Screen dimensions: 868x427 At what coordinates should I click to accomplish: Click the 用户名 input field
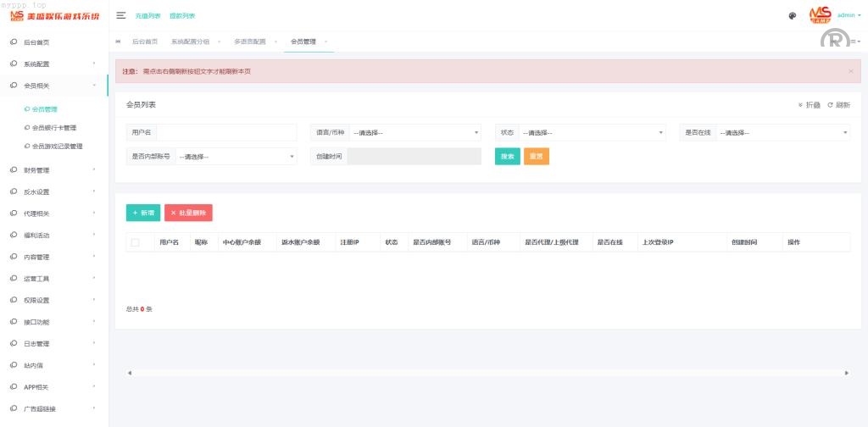tap(226, 133)
